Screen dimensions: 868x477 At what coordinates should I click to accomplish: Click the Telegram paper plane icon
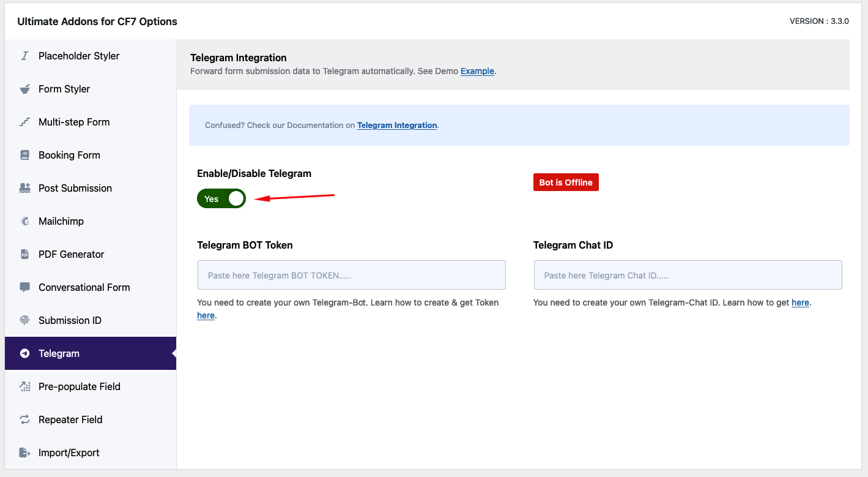[x=24, y=353]
